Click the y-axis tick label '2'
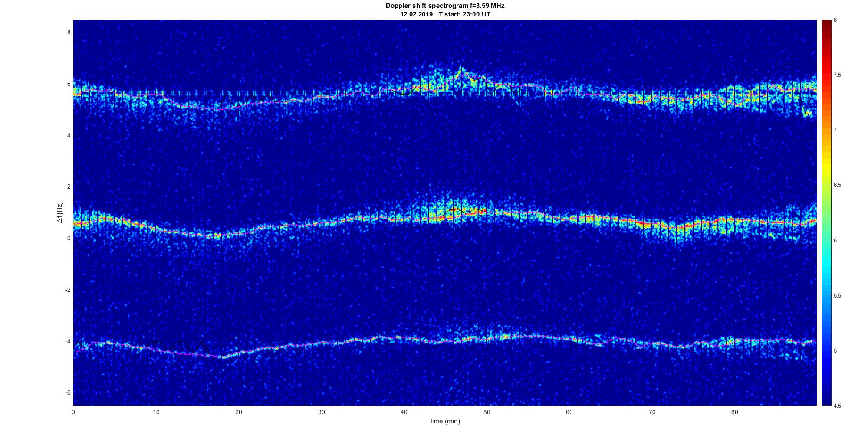868x435 pixels. click(x=69, y=186)
